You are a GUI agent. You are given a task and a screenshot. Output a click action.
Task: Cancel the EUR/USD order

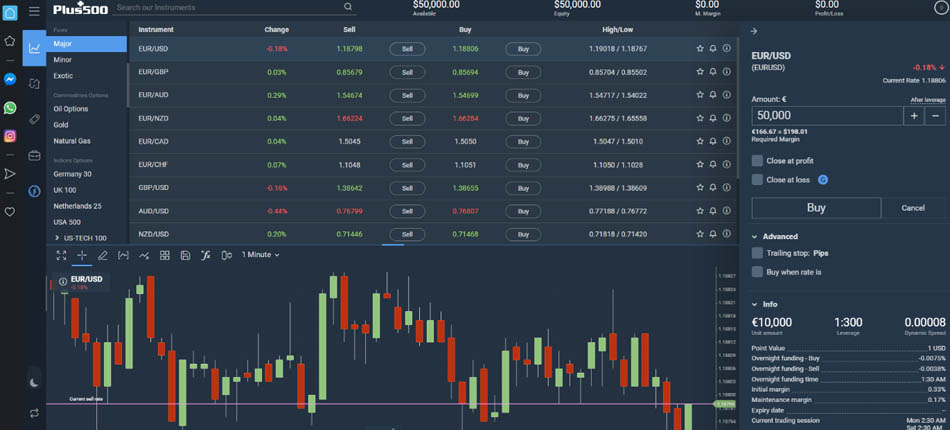pos(913,208)
